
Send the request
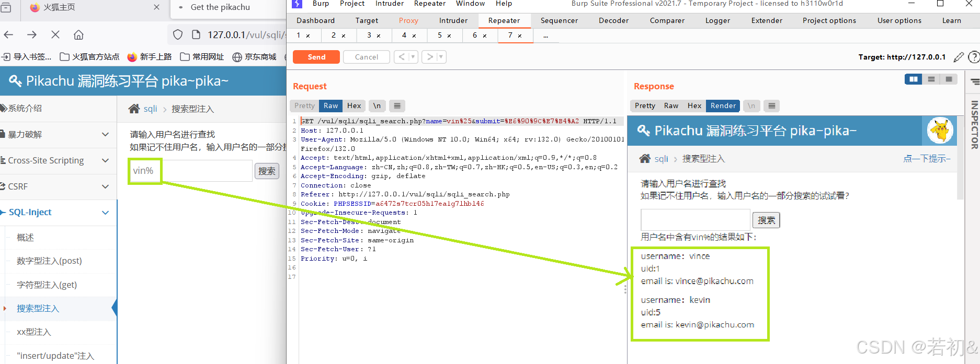(x=316, y=57)
